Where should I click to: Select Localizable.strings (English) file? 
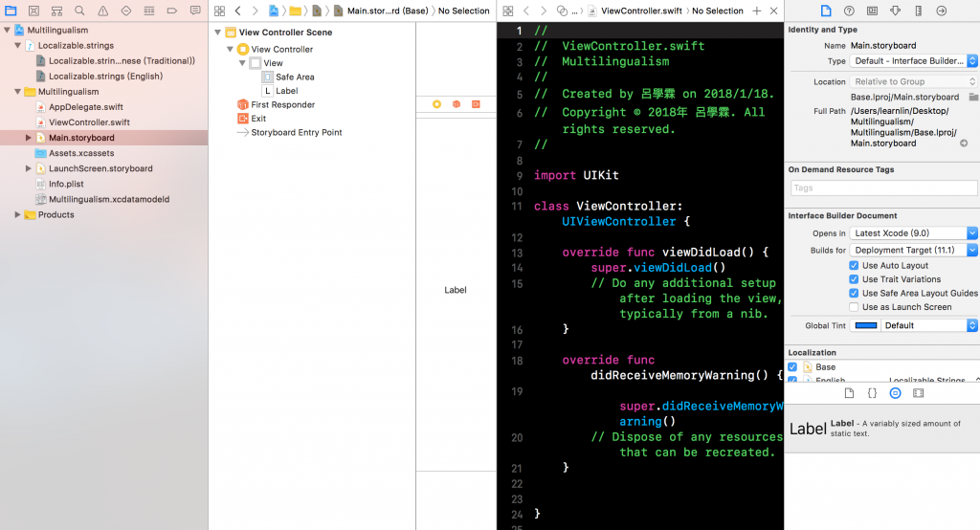coord(105,77)
